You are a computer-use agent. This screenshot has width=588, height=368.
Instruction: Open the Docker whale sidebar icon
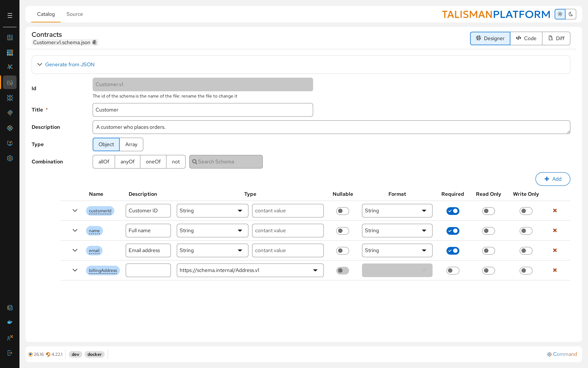(10, 322)
